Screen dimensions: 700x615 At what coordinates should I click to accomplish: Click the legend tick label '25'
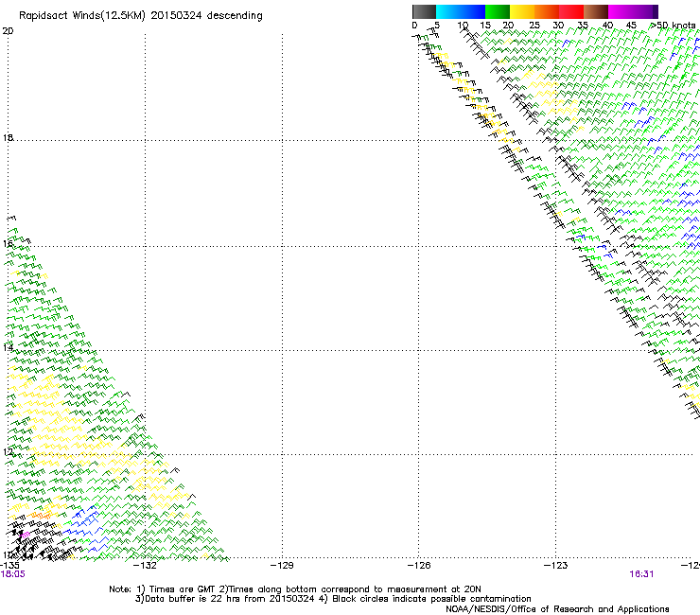(534, 26)
